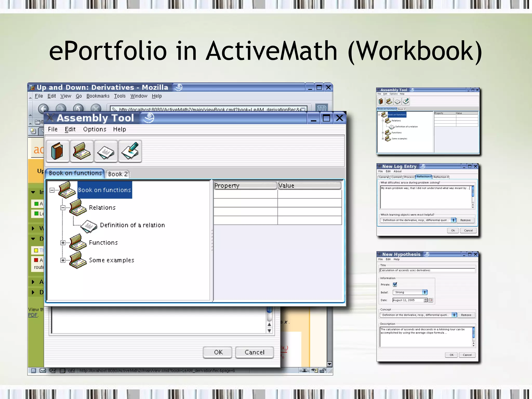Select Definition of a relation in small Assembly Tool
The image size is (532, 399).
point(407,127)
